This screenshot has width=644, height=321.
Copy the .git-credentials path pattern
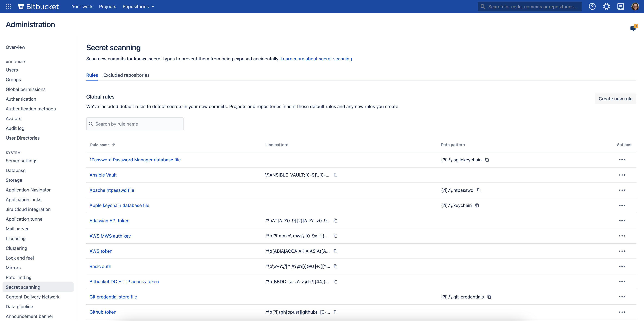click(489, 297)
